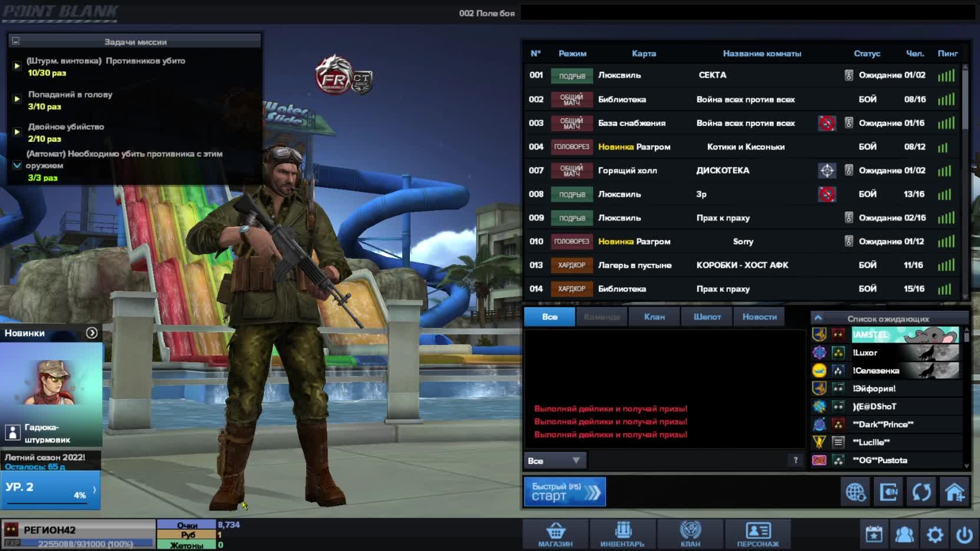Click the chat help question mark
This screenshot has width=980, height=551.
coord(796,460)
